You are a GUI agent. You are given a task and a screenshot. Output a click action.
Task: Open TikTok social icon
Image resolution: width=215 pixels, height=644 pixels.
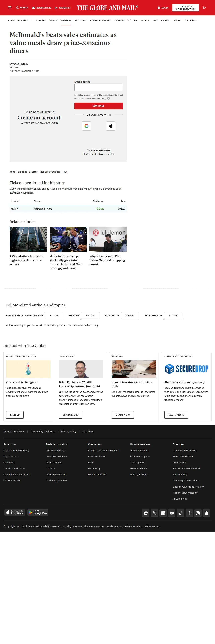(181, 513)
